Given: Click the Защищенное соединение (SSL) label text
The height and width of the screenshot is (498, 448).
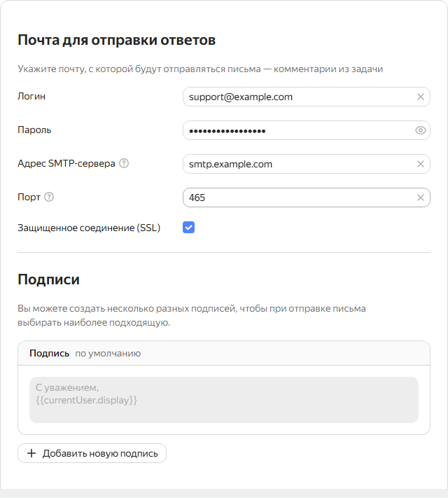Looking at the screenshot, I should [89, 228].
